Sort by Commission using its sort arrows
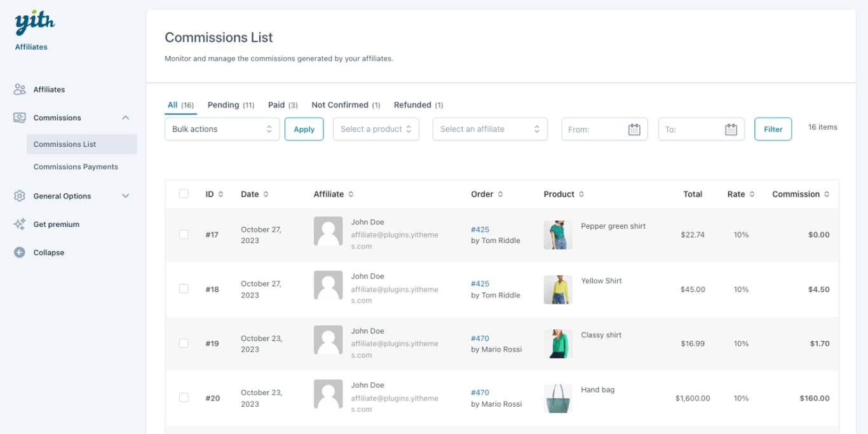The image size is (868, 434). (x=827, y=194)
